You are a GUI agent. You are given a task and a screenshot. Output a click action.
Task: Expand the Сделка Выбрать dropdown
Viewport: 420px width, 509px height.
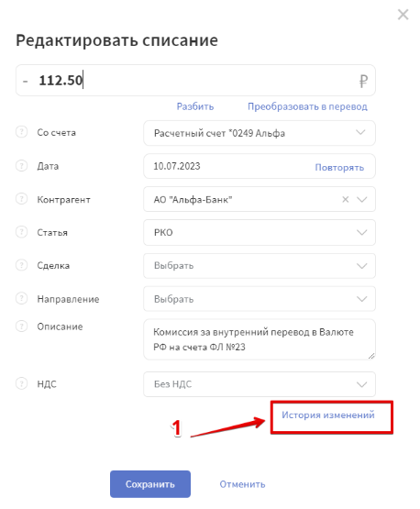coord(260,266)
